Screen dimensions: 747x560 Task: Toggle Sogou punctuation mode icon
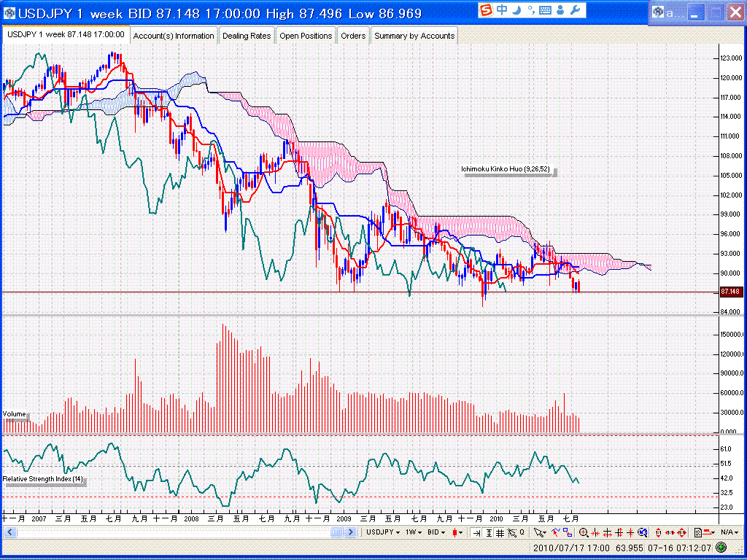click(530, 10)
